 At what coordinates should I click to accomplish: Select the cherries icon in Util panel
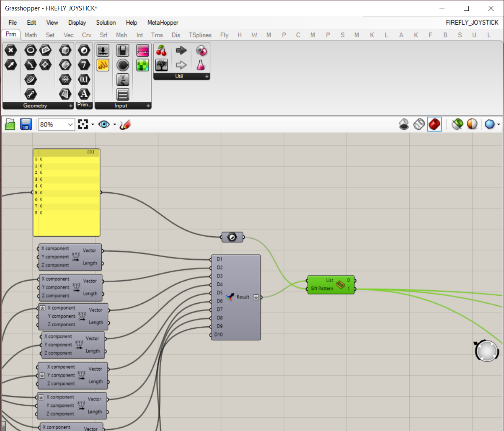pos(162,51)
